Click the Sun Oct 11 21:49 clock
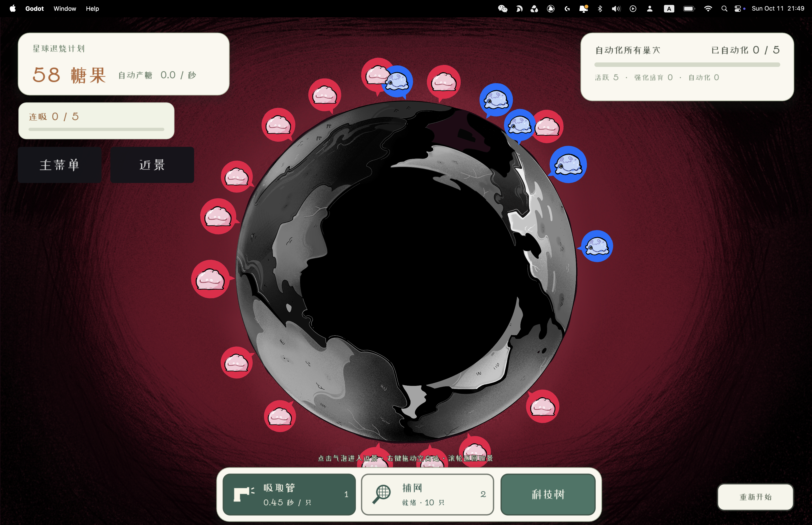 pos(778,8)
